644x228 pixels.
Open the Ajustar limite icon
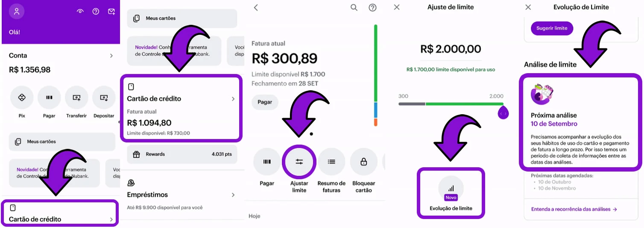pyautogui.click(x=299, y=162)
